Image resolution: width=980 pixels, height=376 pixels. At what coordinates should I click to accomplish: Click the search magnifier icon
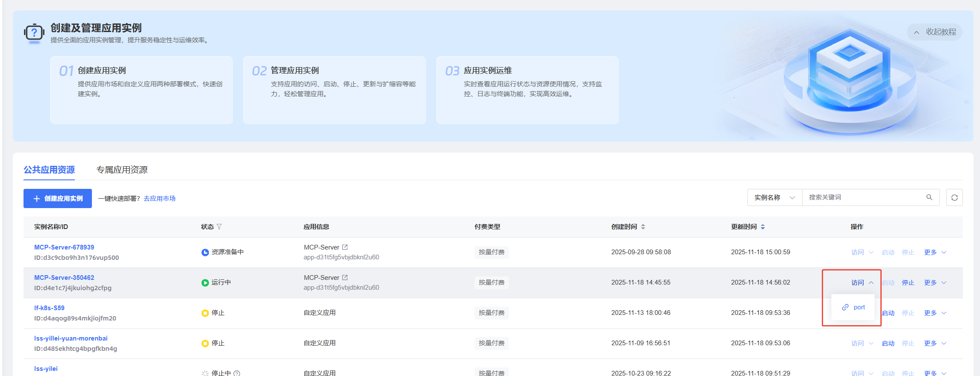(929, 197)
